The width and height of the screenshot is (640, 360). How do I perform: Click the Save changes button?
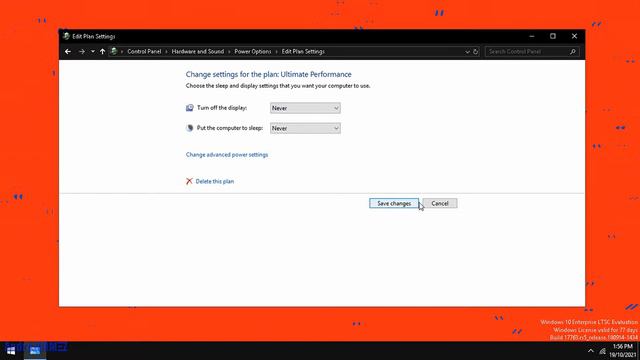(394, 203)
